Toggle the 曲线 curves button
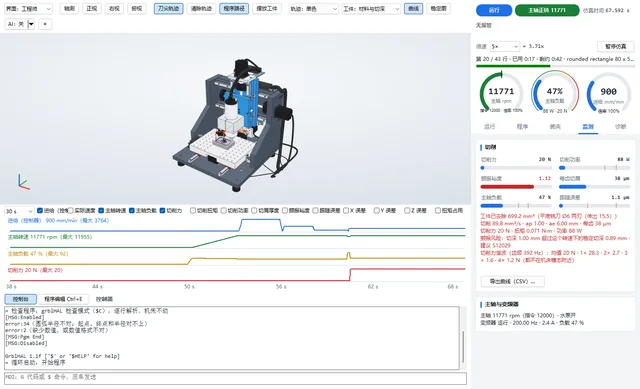This screenshot has width=640, height=389. point(413,9)
